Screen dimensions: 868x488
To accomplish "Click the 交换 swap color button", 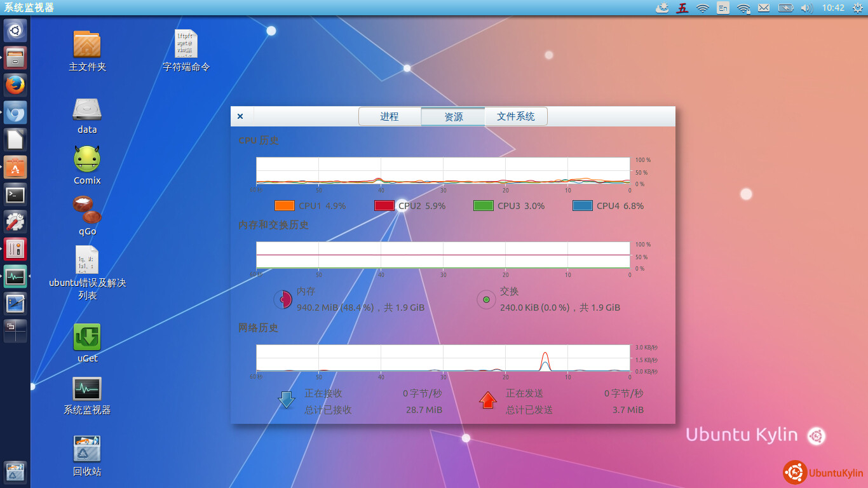I will 486,299.
